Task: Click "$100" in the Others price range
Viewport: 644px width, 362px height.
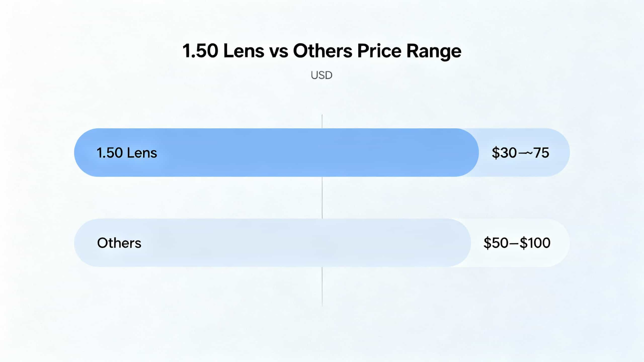Action: point(535,243)
